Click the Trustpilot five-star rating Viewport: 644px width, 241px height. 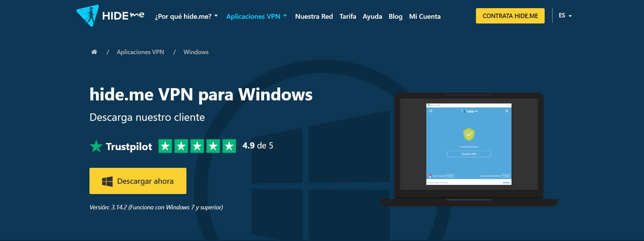[x=197, y=146]
